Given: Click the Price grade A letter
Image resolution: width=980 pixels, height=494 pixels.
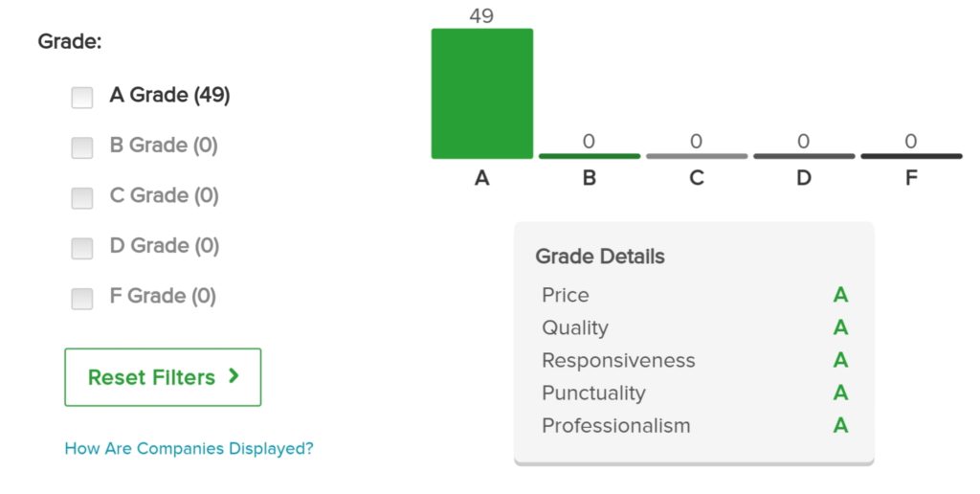Looking at the screenshot, I should 840,295.
